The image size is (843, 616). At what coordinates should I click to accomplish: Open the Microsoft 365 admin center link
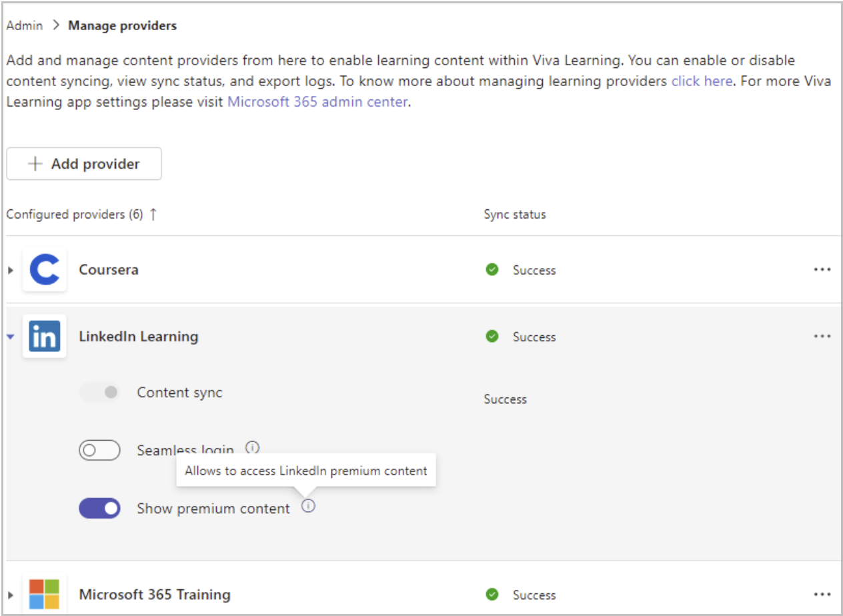317,103
